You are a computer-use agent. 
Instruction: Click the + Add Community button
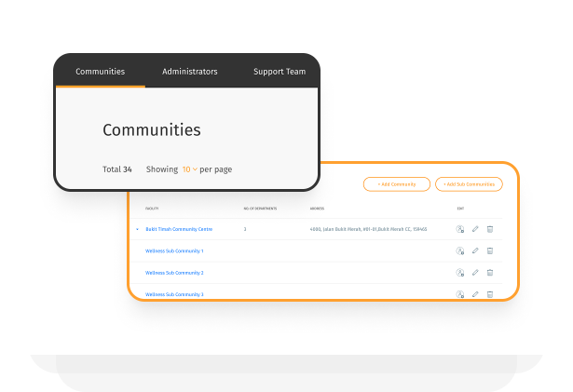397,184
